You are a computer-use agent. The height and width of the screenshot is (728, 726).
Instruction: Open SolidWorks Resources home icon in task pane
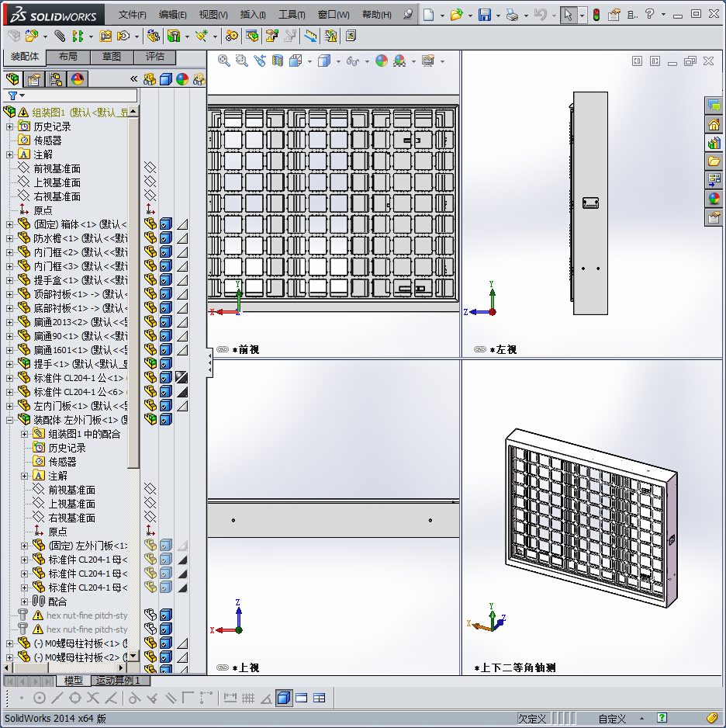714,124
